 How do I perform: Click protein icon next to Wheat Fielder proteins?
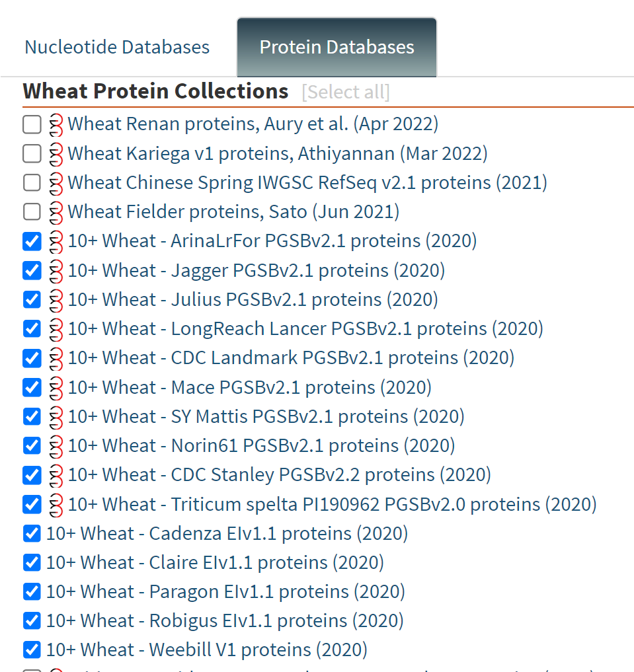56,212
